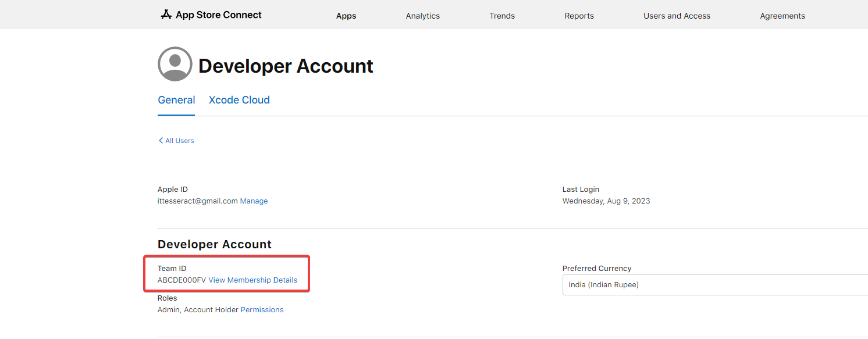
Task: Click the Admin, Account Holder roles text
Action: pos(198,310)
